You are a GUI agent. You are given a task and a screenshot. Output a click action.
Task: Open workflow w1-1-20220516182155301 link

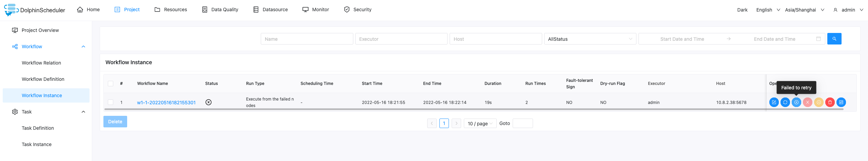(166, 103)
